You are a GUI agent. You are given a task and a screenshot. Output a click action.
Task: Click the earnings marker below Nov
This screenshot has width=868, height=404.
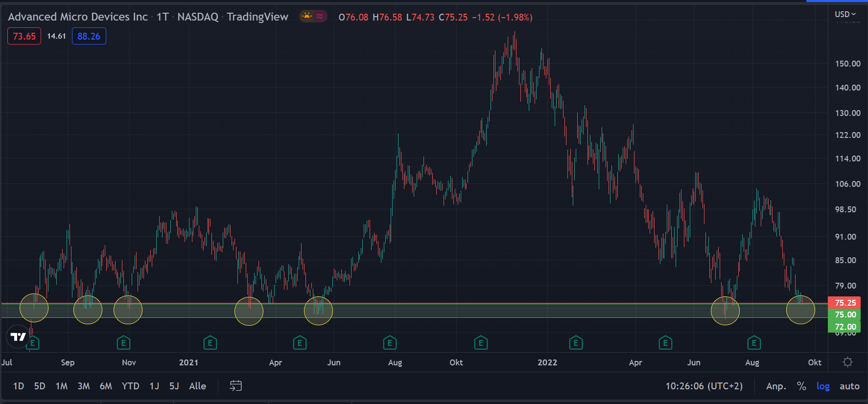123,343
